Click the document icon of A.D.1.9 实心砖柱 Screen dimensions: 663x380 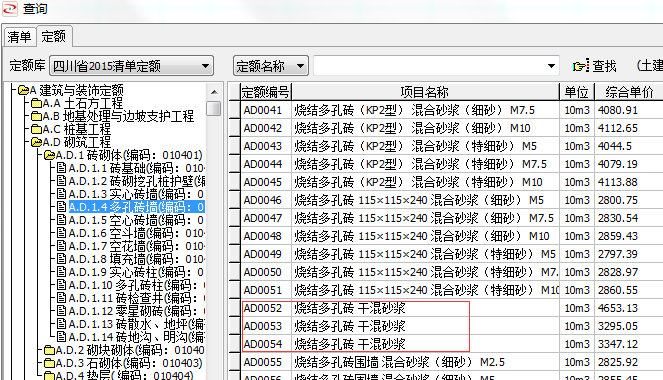(x=61, y=272)
